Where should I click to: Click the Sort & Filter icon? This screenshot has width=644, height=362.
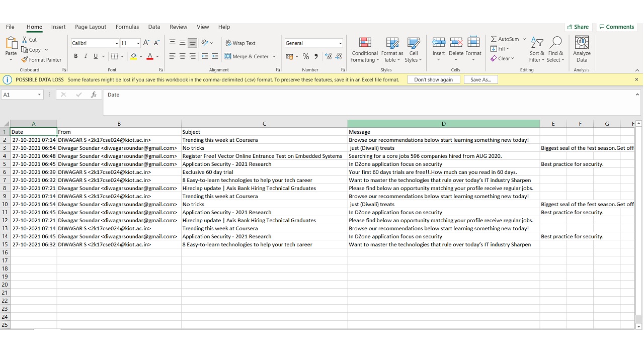(x=537, y=43)
